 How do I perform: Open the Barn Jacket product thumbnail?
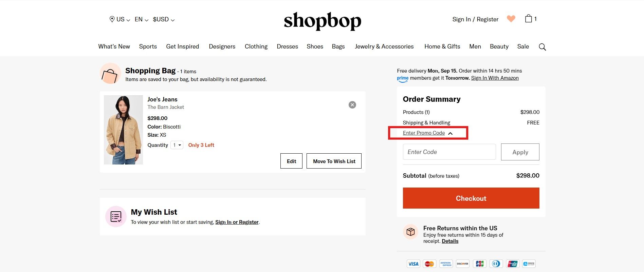[x=123, y=130]
